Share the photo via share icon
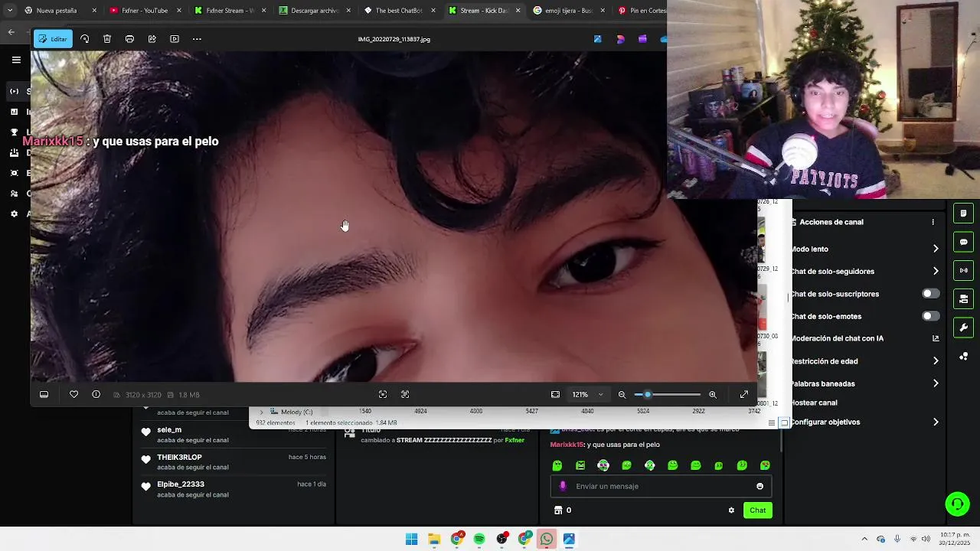Viewport: 980px width, 551px height. [152, 39]
